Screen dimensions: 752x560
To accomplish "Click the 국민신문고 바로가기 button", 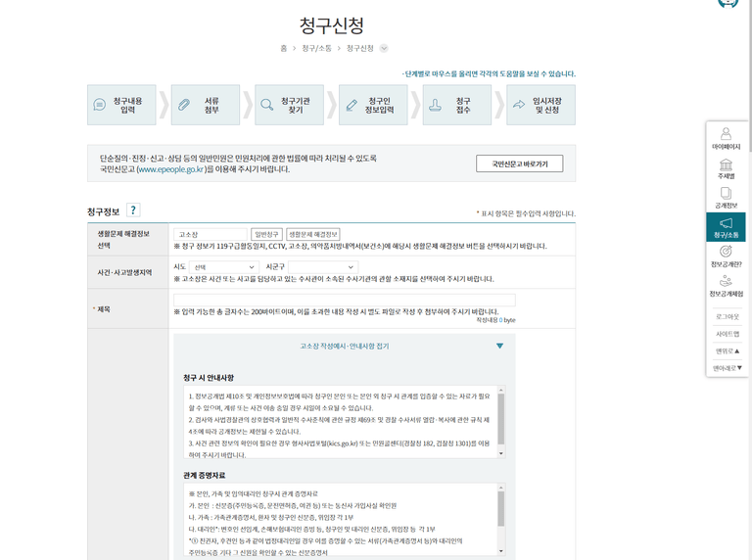I will click(519, 163).
